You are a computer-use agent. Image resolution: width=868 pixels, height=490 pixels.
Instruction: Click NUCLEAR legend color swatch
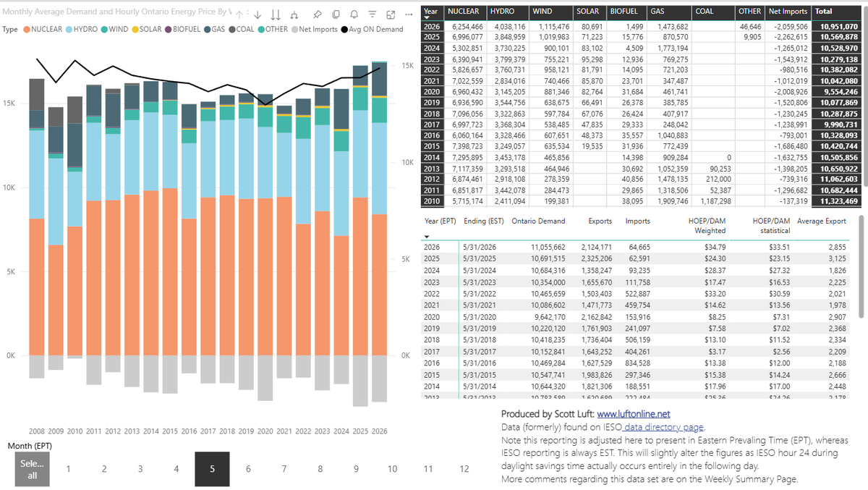26,30
